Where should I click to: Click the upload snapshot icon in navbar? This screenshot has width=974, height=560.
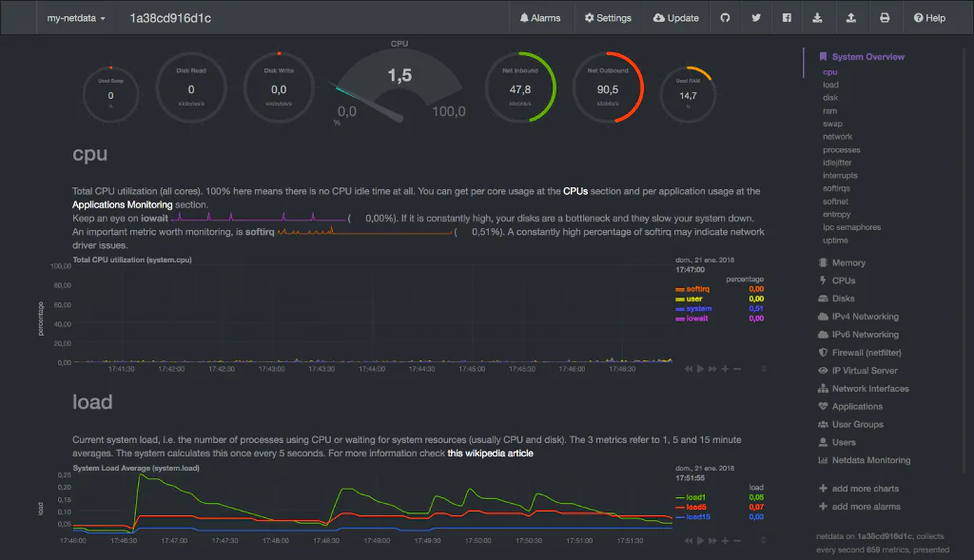[x=851, y=18]
